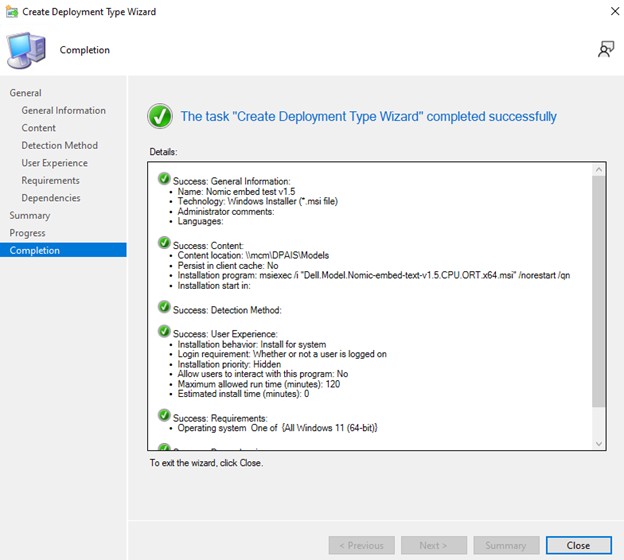Click the computer icon beside Completion heading
The height and width of the screenshot is (560, 624).
26,50
